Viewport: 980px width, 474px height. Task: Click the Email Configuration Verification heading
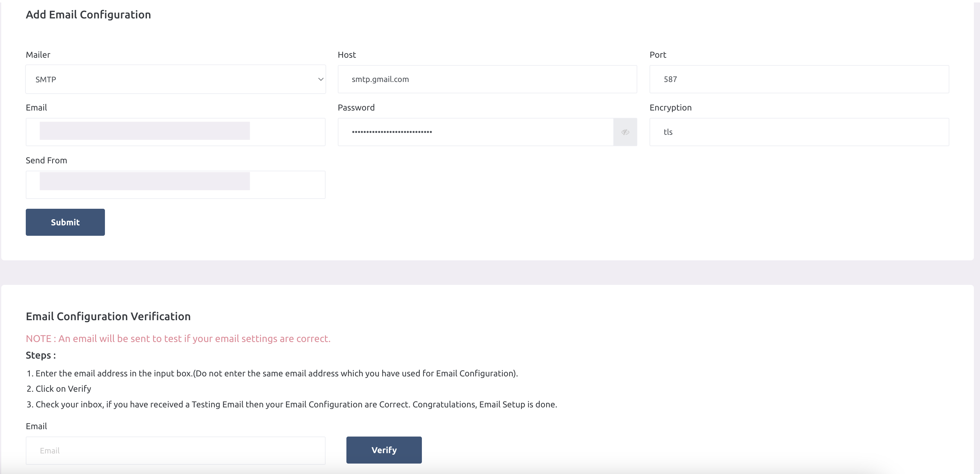(108, 316)
